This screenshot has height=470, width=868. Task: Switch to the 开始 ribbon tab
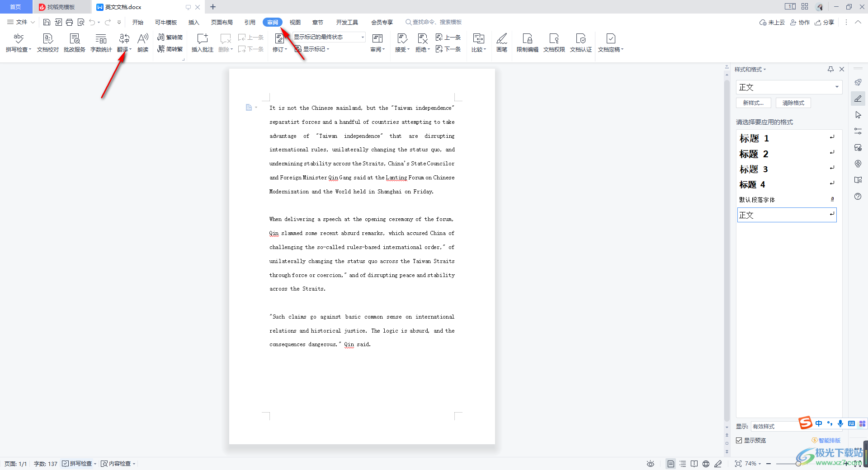click(x=138, y=22)
